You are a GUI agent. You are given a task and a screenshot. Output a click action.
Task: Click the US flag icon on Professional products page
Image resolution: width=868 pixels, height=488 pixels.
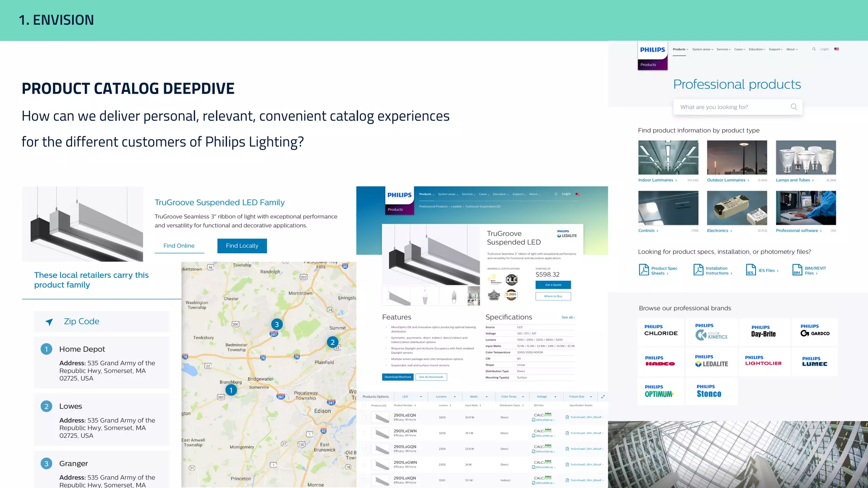(x=836, y=49)
